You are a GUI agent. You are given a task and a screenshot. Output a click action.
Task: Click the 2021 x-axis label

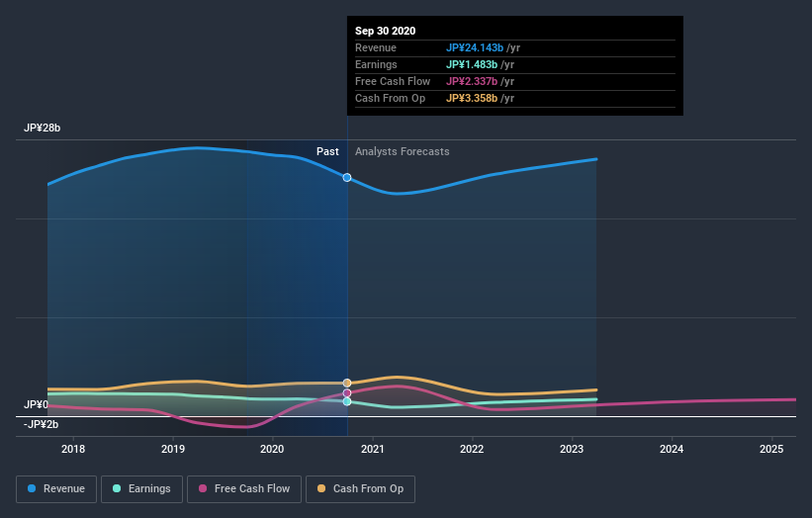click(x=372, y=449)
